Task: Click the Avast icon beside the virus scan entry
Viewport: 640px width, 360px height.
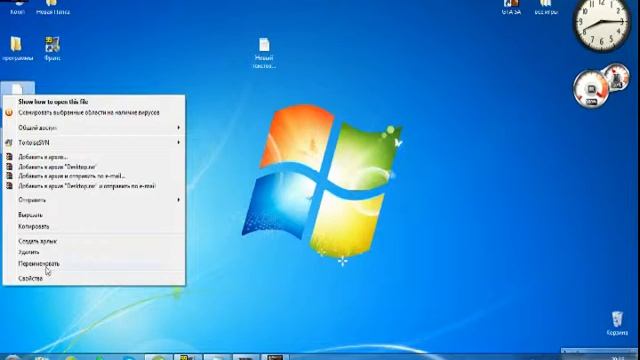Action: 9,113
